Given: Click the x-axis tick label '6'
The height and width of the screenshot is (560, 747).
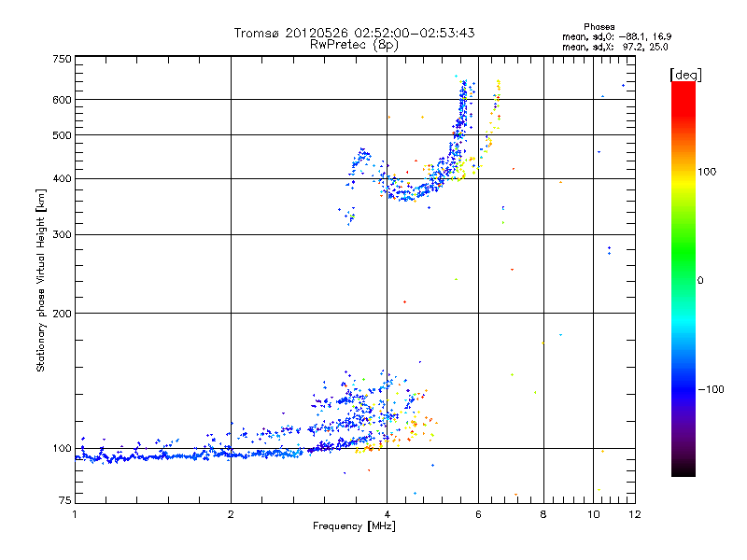Looking at the screenshot, I should [478, 514].
